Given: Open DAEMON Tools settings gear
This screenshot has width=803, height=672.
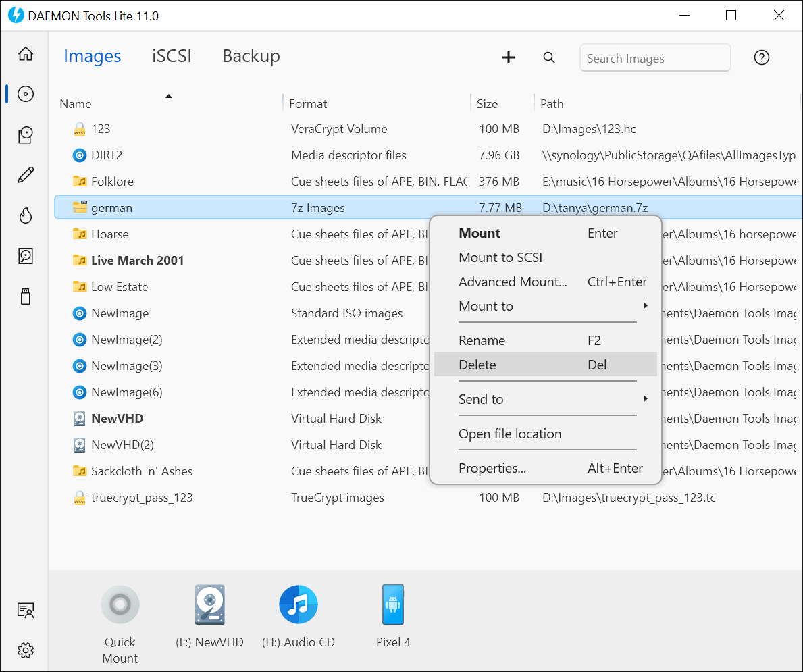Looking at the screenshot, I should (x=25, y=650).
